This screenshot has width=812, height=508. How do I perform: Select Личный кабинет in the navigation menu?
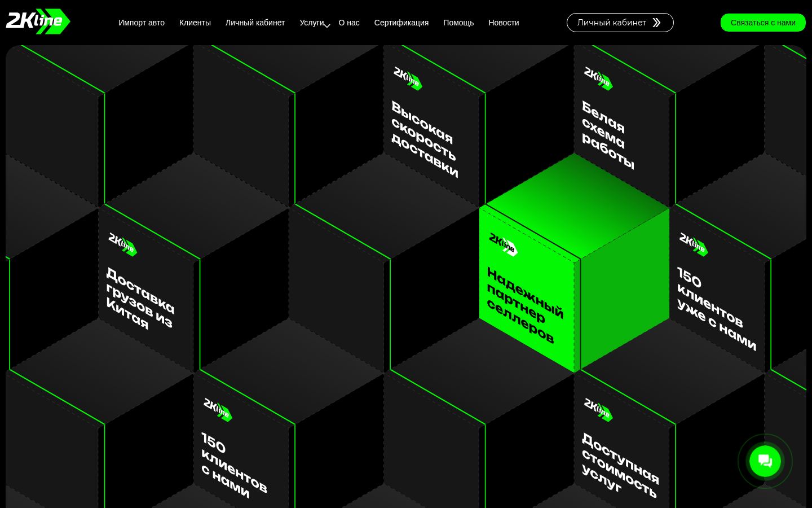[x=255, y=23]
